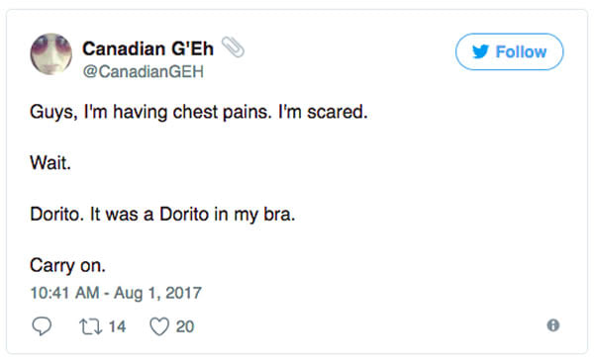Open the 10:41 AM timestamp link

point(64,293)
